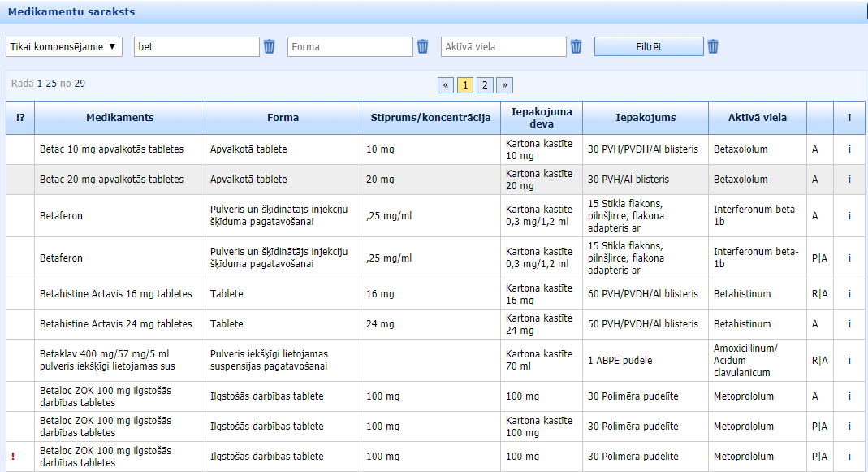
Task: Click the Stiprums/koncentrācija column header
Action: pos(430,118)
